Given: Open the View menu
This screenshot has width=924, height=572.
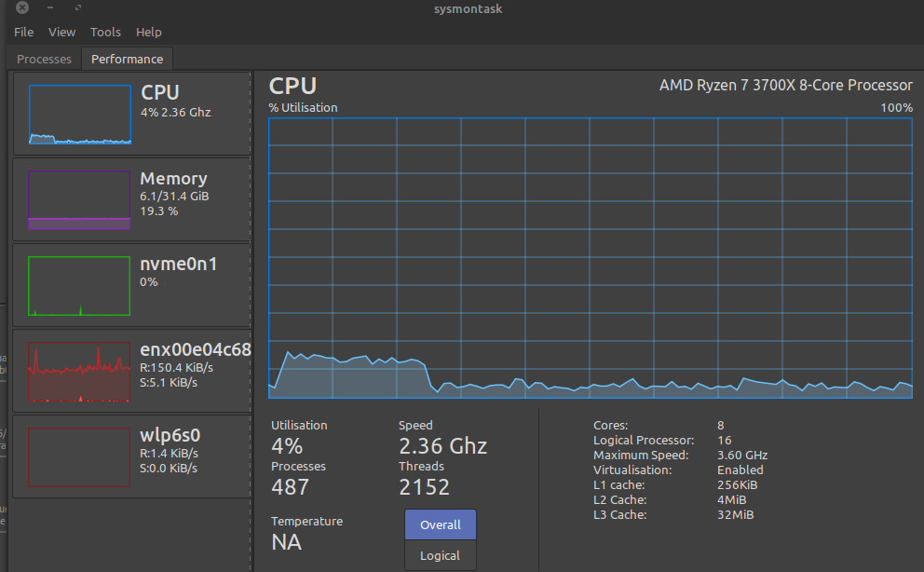Looking at the screenshot, I should [x=61, y=32].
